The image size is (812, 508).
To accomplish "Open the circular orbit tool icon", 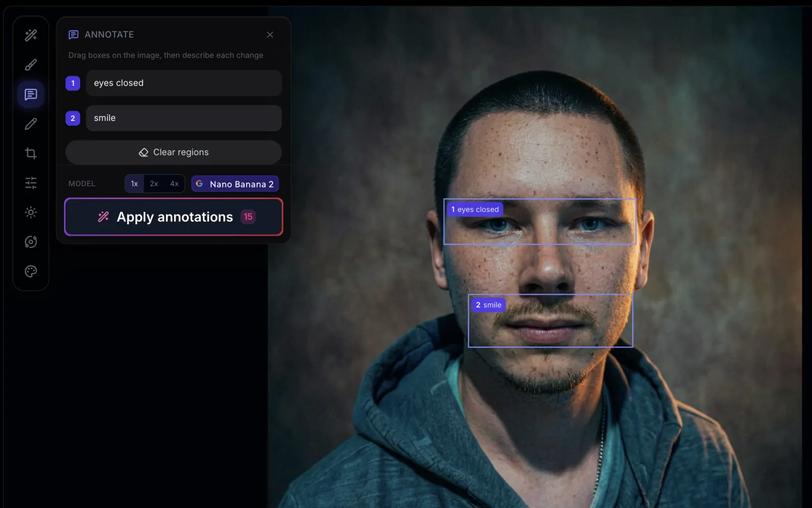I will pyautogui.click(x=31, y=242).
